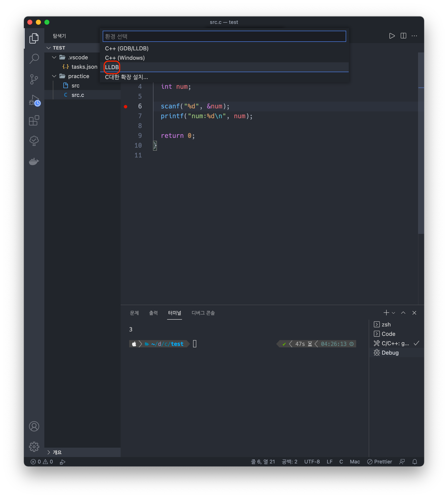
Task: Open the Search view in activity bar
Action: pos(34,59)
